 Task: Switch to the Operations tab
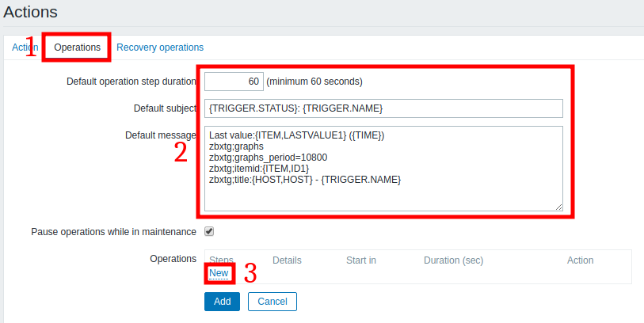[77, 47]
